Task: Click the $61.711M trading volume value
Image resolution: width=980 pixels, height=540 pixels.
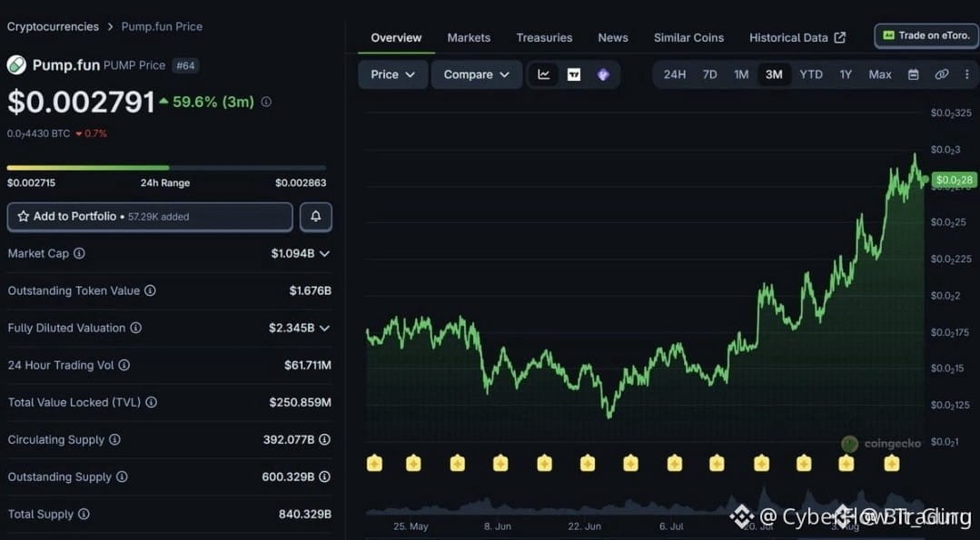Action: click(x=308, y=365)
